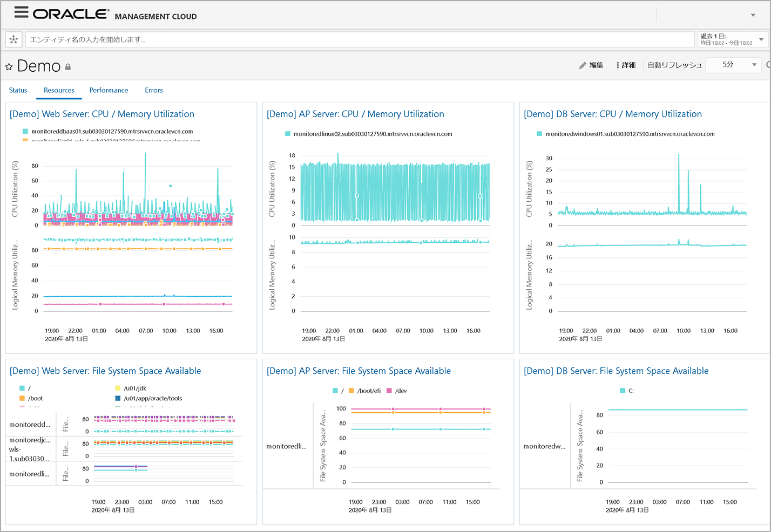Viewport: 771px width, 532px height.
Task: Open DB Server File System Space Available title
Action: (616, 371)
